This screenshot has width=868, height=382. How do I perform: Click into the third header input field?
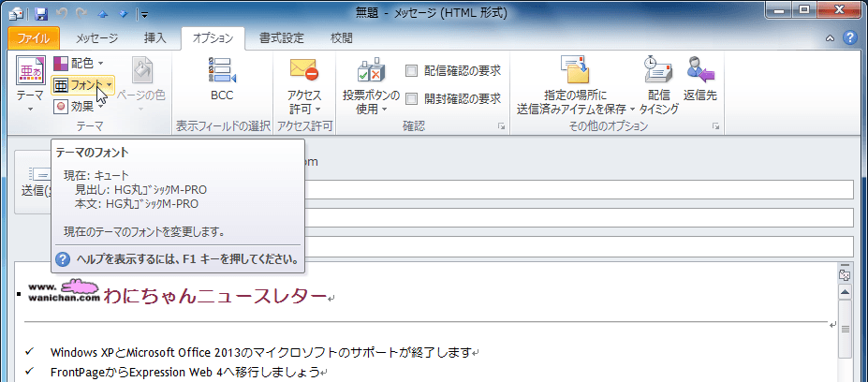point(579,246)
